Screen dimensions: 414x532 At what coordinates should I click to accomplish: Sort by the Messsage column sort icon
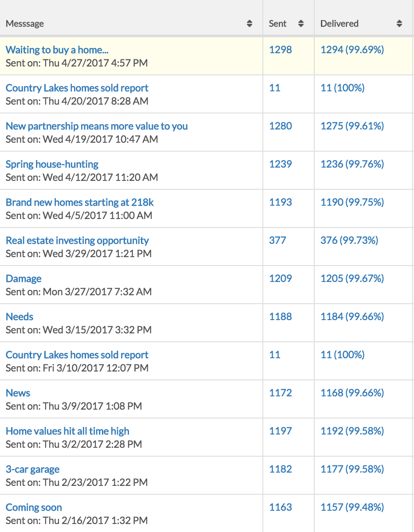pos(250,24)
